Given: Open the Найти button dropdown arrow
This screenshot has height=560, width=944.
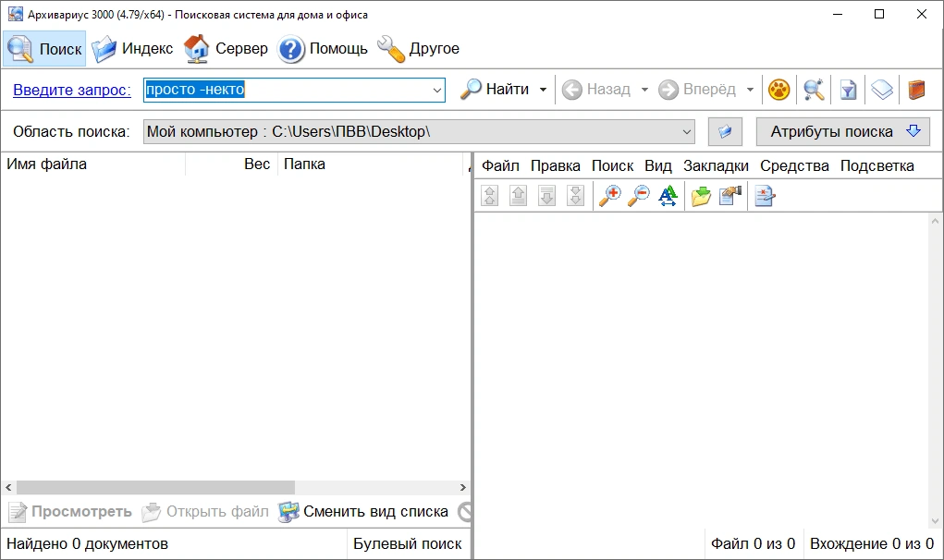Looking at the screenshot, I should click(543, 90).
